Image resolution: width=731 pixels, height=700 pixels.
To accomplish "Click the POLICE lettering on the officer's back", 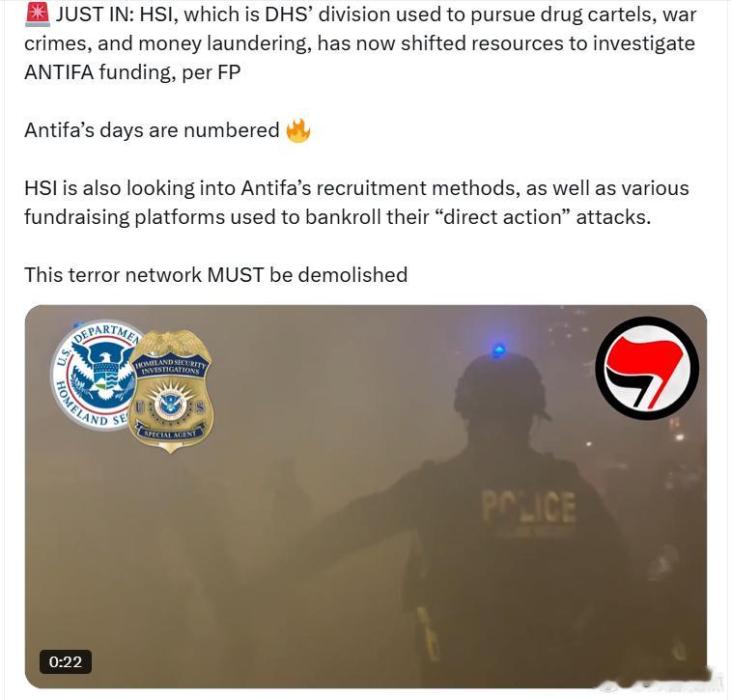I will pos(528,507).
